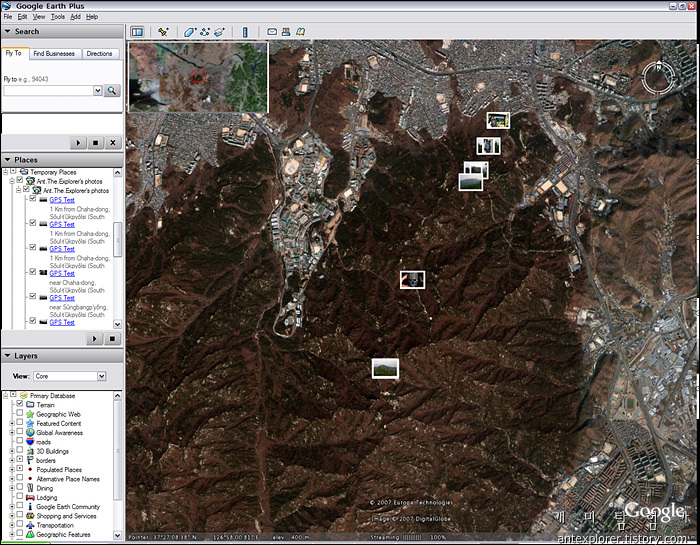
Task: Open the File menu
Action: 8,17
